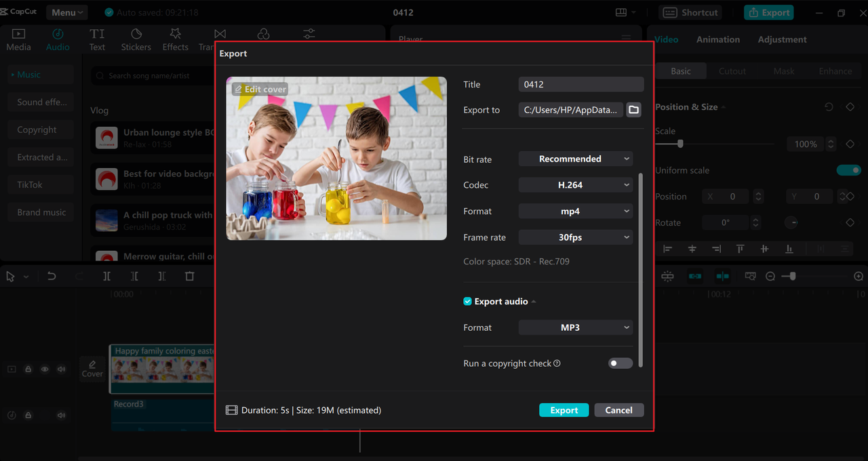Viewport: 868px width, 461px height.
Task: Open the Bit rate Recommended dropdown
Action: click(575, 159)
